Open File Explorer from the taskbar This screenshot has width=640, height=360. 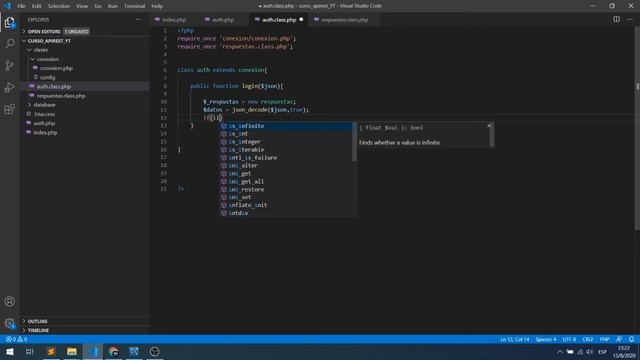pos(72,351)
